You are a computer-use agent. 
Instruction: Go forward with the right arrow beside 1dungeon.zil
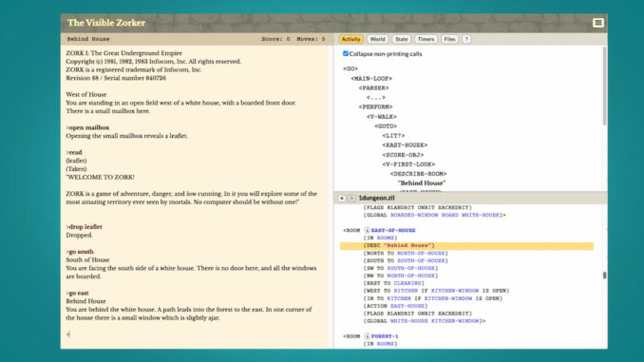tap(352, 198)
